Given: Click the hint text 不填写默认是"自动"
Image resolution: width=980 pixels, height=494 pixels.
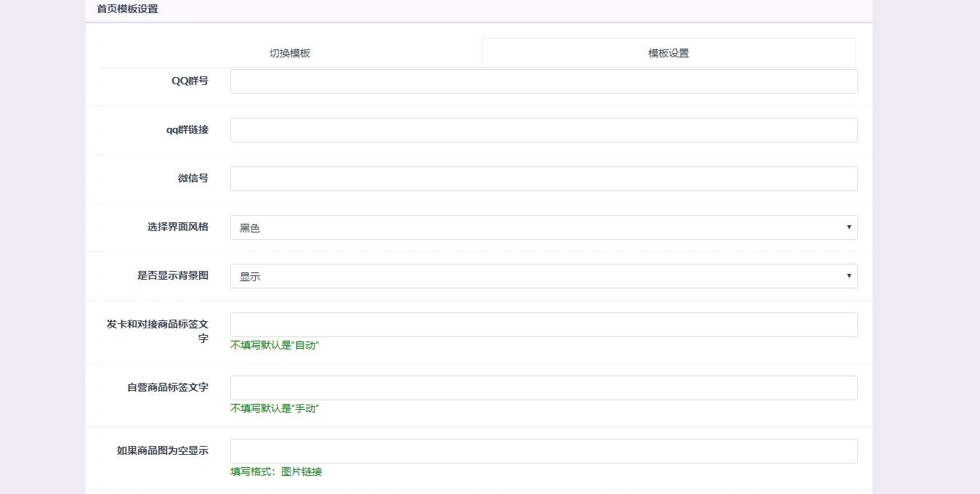Looking at the screenshot, I should click(276, 345).
